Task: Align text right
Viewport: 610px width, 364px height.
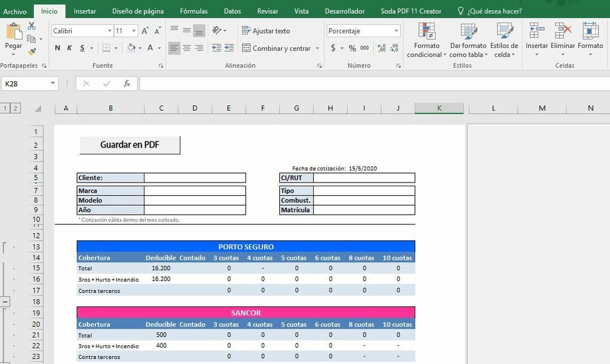Action: point(199,48)
